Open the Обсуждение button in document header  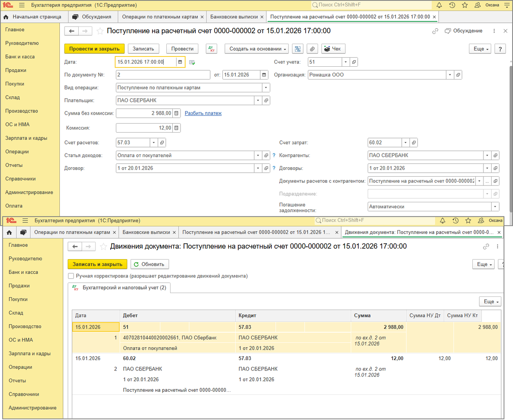463,31
